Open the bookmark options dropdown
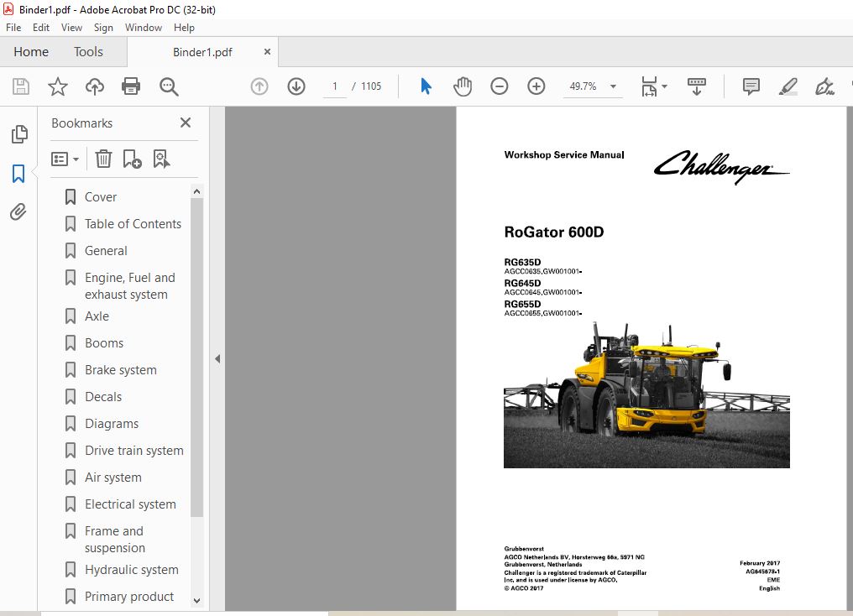The width and height of the screenshot is (853, 616). click(x=65, y=159)
